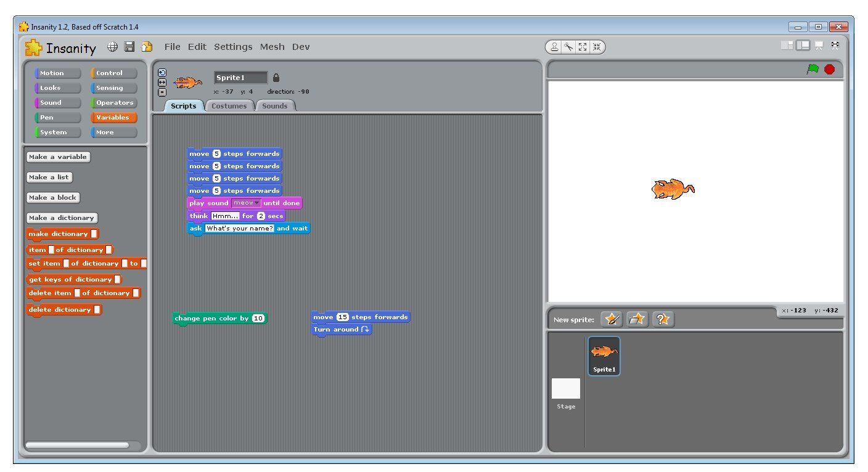The image size is (868, 472).
Task: Click the Hmm... think text field
Action: pos(225,216)
